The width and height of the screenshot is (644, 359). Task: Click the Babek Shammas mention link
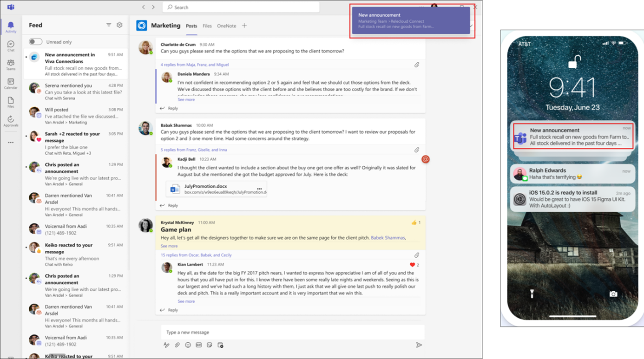[x=388, y=238]
